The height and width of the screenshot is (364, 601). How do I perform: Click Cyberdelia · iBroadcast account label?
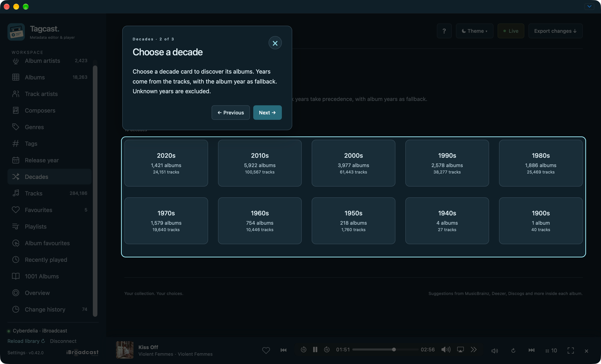(40, 331)
